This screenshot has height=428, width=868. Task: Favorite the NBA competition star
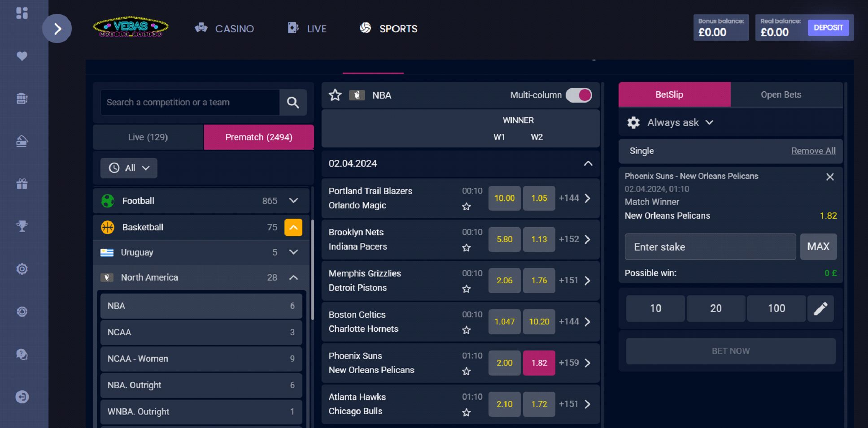click(x=335, y=95)
